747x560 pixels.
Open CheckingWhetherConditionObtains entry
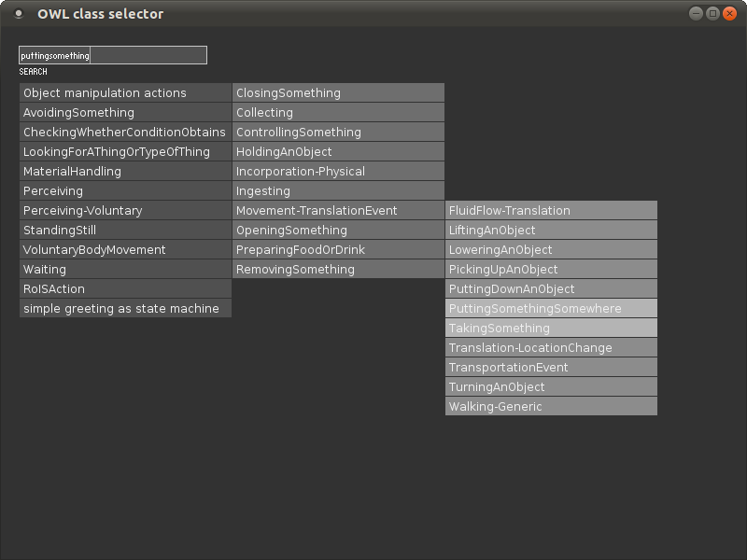[125, 132]
